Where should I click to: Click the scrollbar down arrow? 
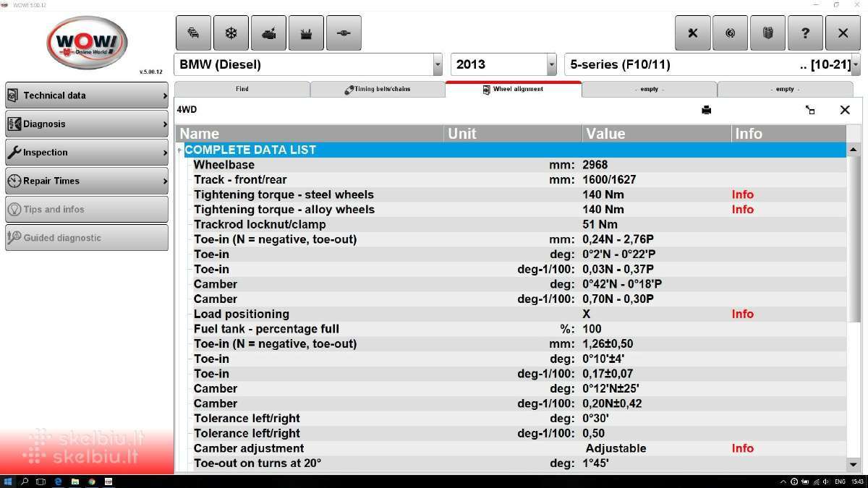854,464
